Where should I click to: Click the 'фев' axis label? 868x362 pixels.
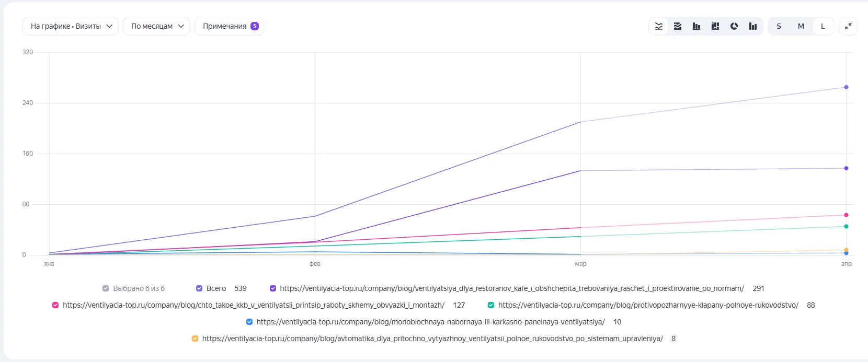[x=315, y=264]
